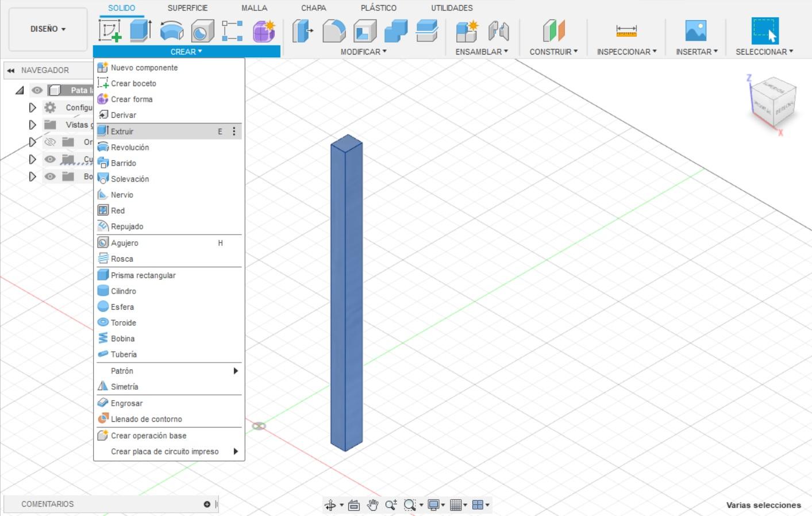Screen dimensions: 812x516
Task: Pick the Agujero tool in the toolbar
Action: click(202, 30)
